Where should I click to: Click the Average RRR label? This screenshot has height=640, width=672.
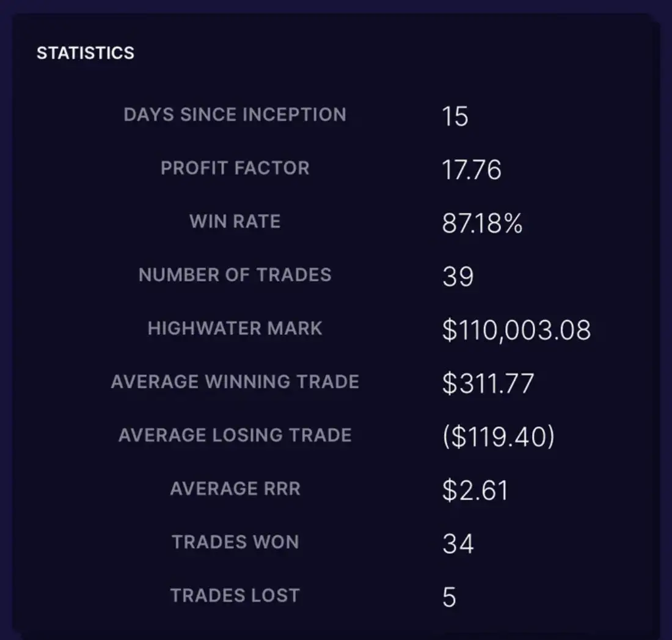point(235,489)
